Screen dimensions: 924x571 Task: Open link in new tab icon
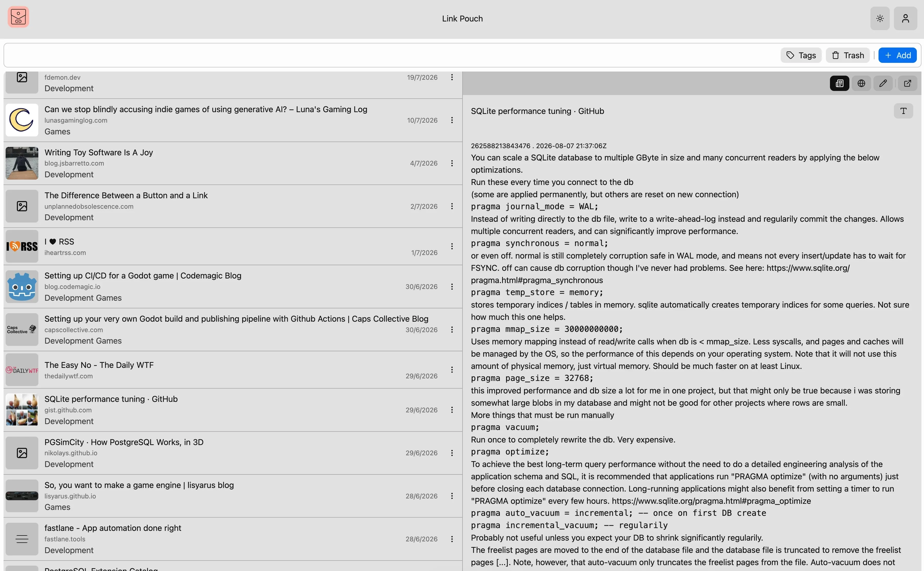(x=907, y=84)
